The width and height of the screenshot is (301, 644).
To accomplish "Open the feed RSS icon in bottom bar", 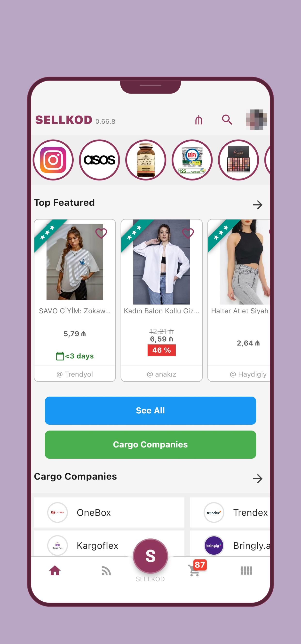I will (106, 571).
